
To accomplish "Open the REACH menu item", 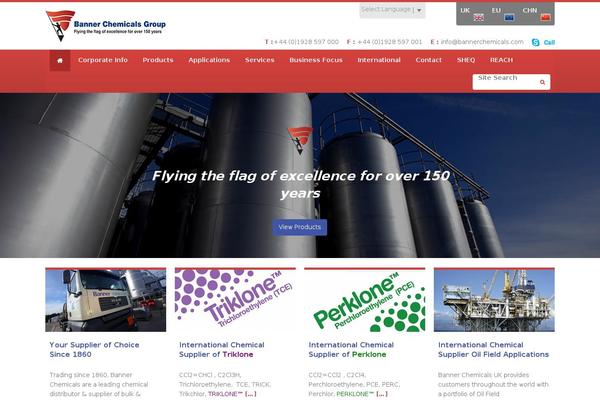I will point(501,60).
